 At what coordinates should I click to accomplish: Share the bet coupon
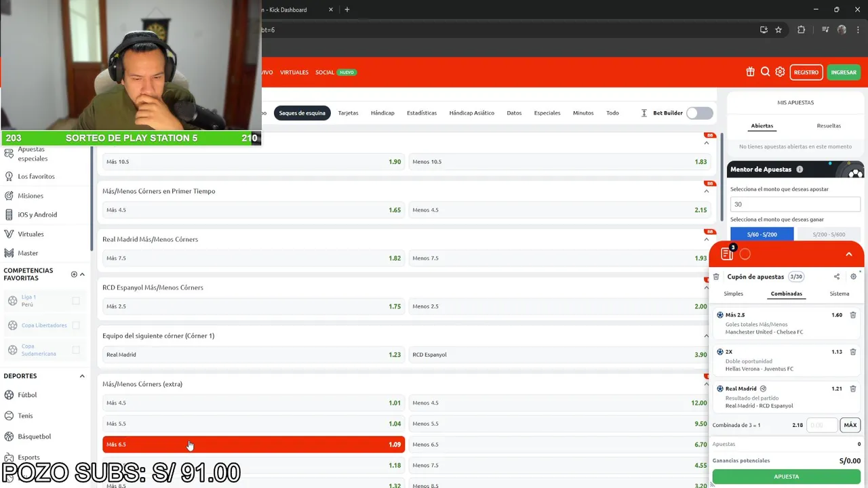(837, 277)
